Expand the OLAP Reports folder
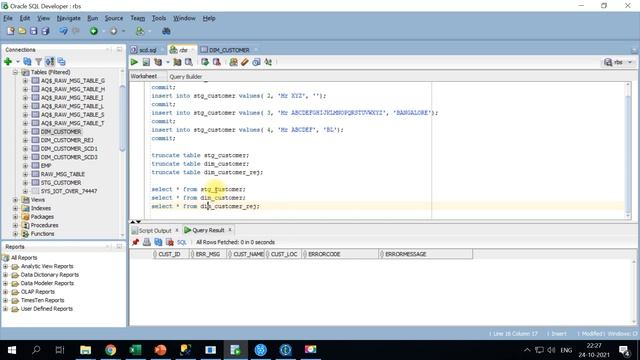Screen dimensions: 640x360 (5, 292)
